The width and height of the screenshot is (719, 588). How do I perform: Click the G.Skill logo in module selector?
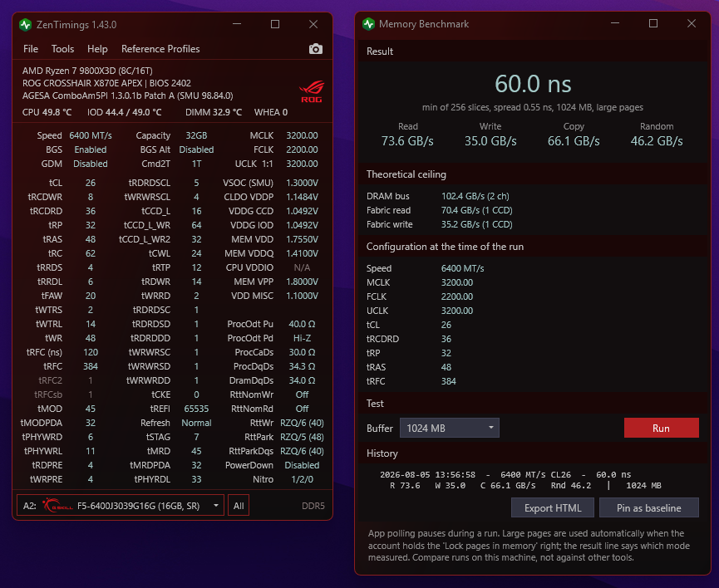[57, 506]
